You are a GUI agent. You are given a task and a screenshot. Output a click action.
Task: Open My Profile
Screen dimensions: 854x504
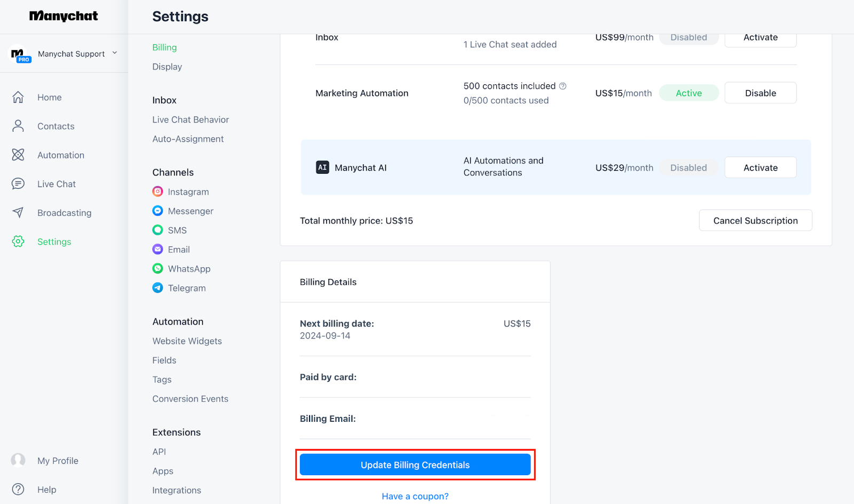point(58,461)
